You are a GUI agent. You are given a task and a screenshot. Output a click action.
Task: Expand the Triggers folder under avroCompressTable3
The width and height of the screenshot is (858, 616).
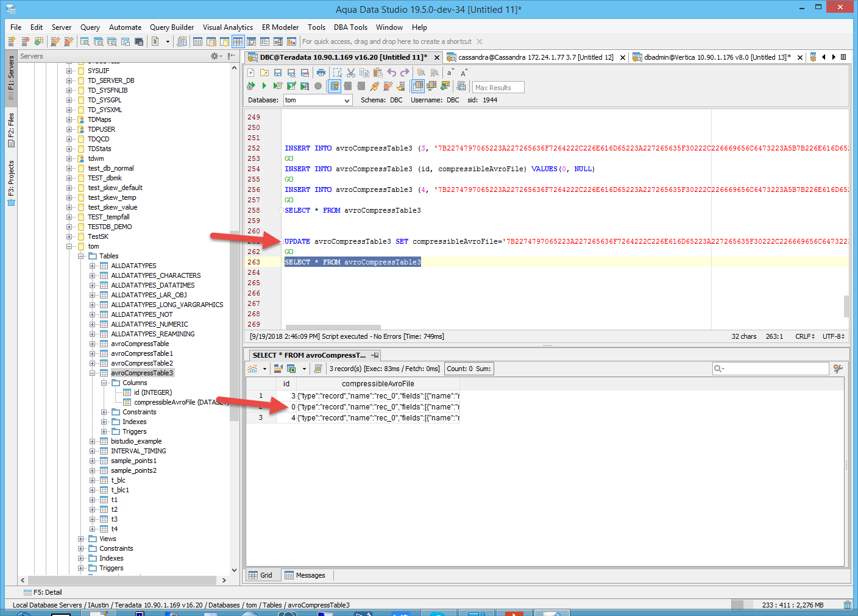(104, 431)
